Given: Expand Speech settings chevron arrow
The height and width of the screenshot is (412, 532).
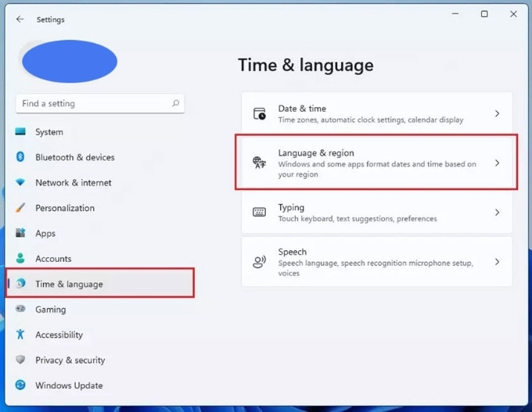Looking at the screenshot, I should [x=497, y=263].
